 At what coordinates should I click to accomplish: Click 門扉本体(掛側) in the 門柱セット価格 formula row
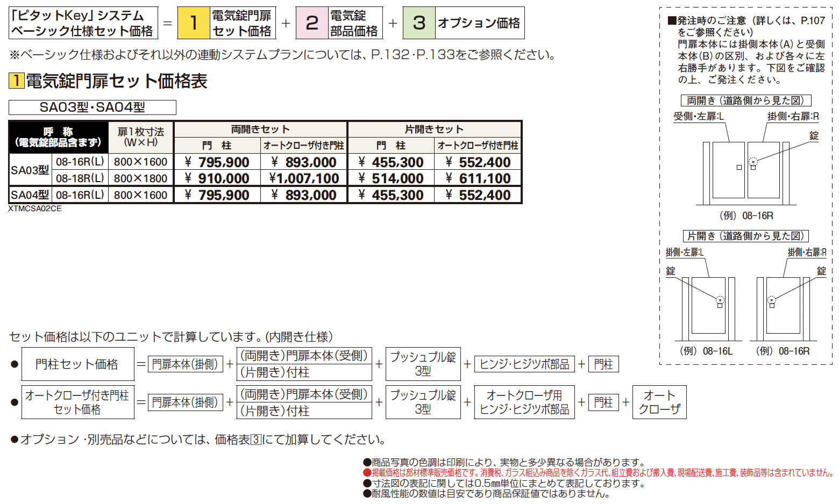pyautogui.click(x=185, y=364)
